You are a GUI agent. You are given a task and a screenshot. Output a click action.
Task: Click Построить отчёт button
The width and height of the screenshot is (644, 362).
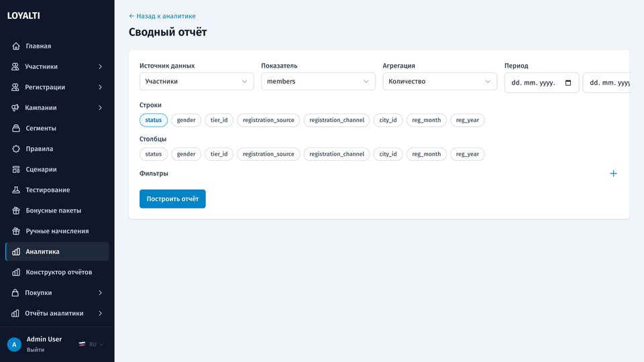172,198
